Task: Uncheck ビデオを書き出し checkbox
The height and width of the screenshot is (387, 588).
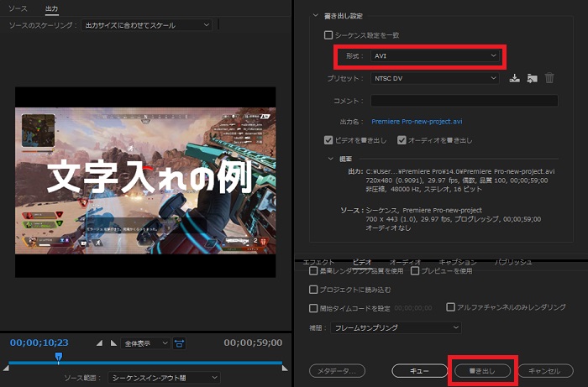Action: point(328,140)
